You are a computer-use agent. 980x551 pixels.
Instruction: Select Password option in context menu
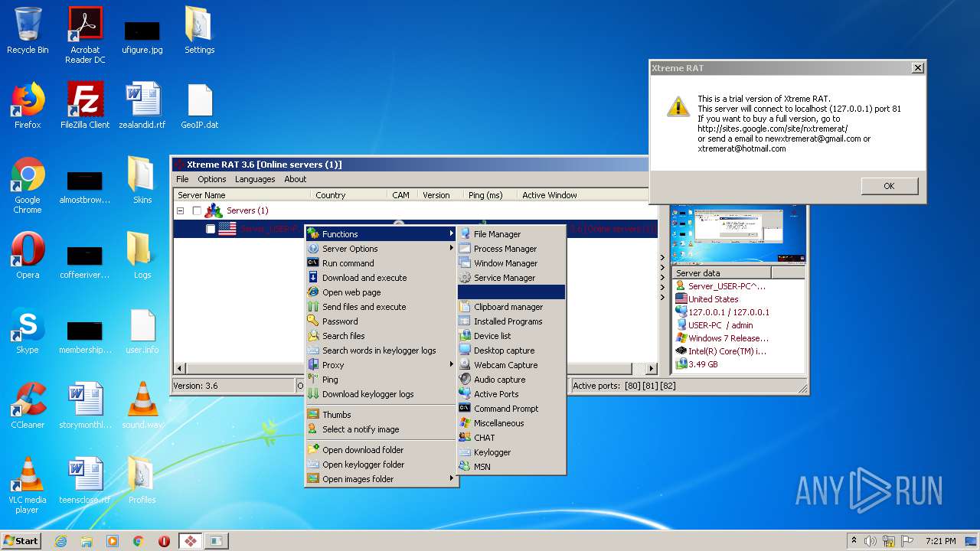381,321
